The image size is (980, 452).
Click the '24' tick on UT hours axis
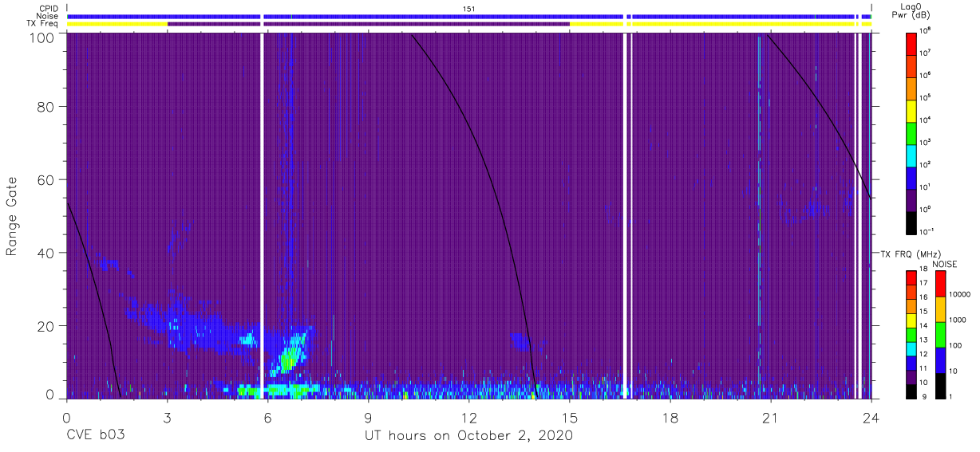(871, 416)
